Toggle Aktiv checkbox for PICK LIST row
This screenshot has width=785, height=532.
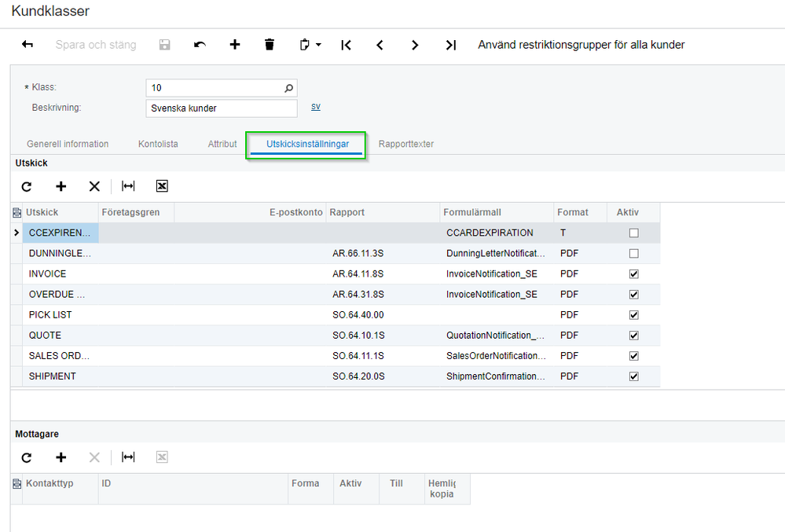[x=634, y=315]
